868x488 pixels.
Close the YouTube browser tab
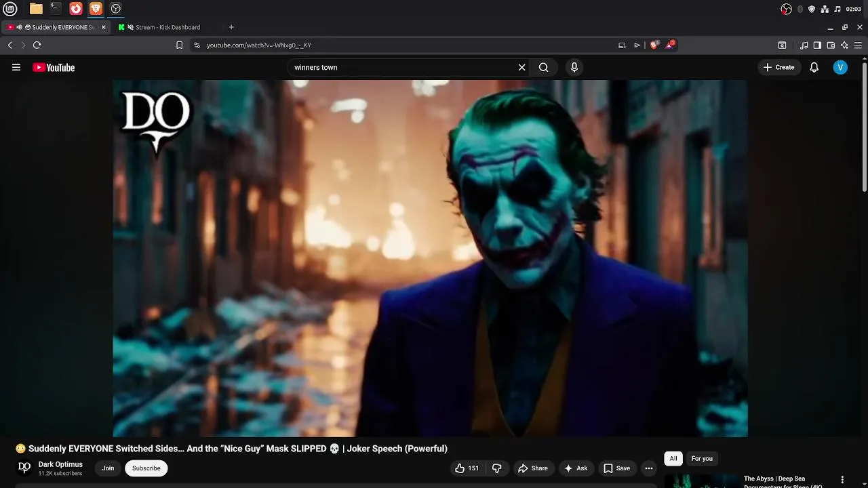coord(104,27)
